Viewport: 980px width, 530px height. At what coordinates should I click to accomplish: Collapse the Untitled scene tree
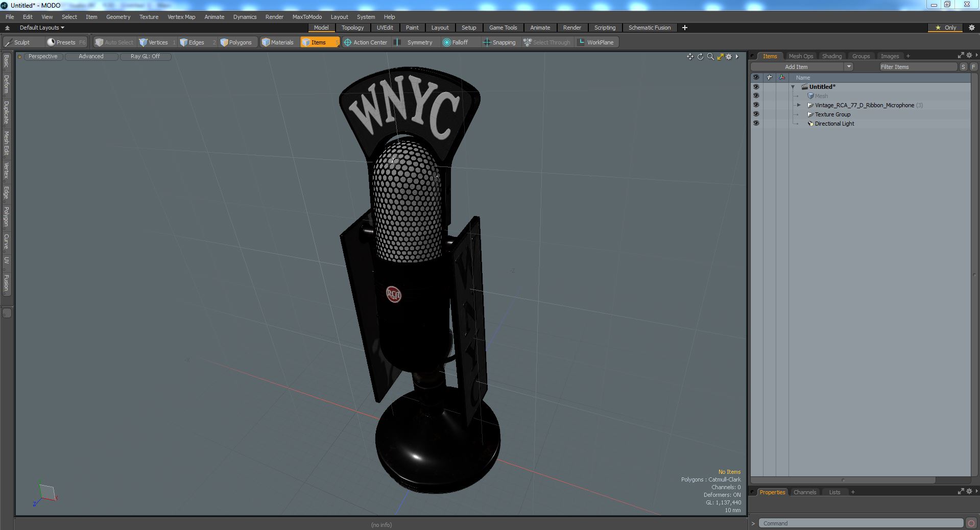(x=793, y=87)
